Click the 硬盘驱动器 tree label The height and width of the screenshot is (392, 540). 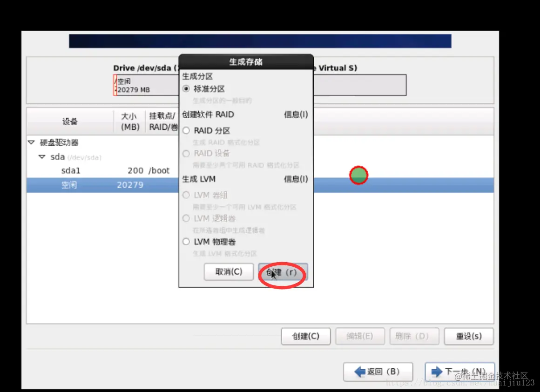(59, 142)
